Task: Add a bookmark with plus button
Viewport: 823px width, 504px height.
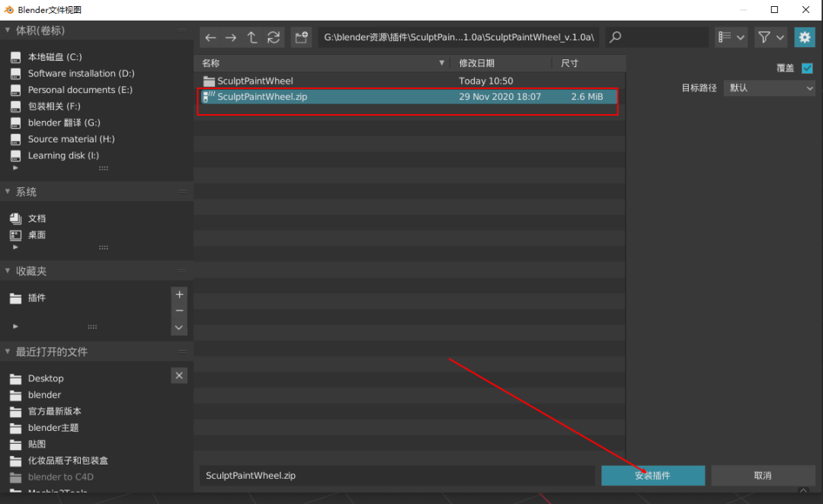Action: [x=180, y=294]
